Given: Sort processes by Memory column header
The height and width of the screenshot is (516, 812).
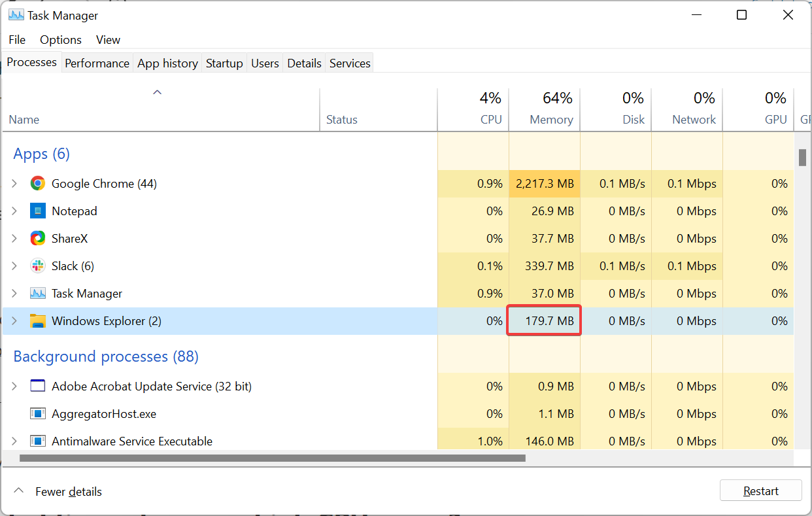Looking at the screenshot, I should click(550, 120).
